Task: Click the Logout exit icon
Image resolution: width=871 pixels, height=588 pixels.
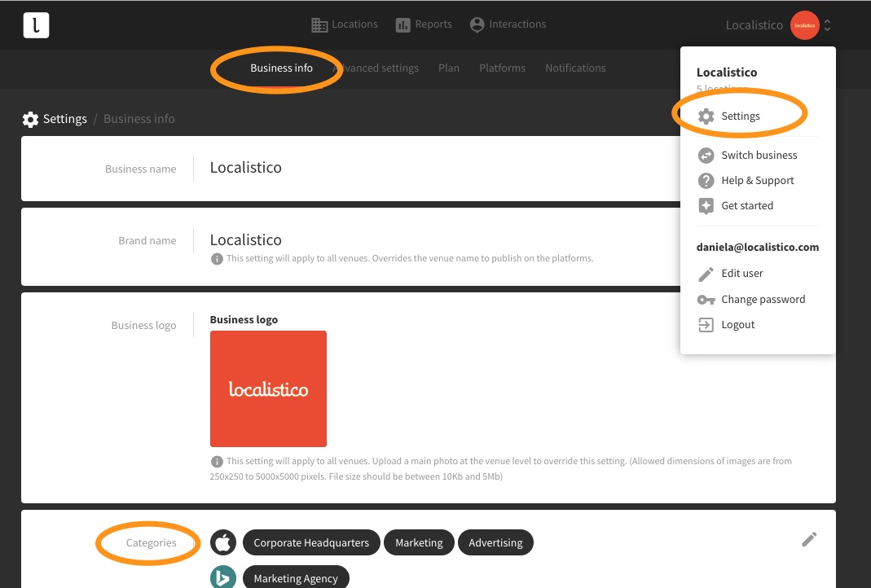Action: coord(706,325)
